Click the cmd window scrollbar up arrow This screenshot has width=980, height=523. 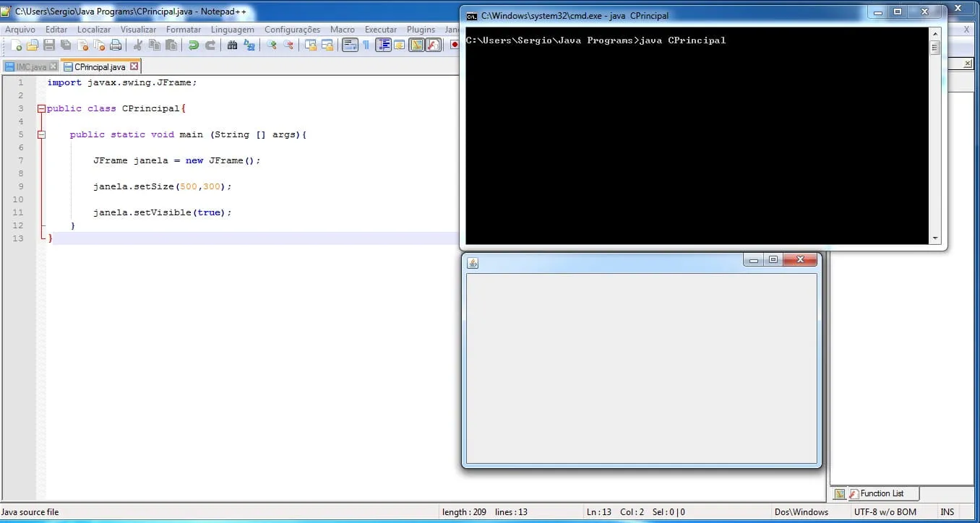[934, 33]
